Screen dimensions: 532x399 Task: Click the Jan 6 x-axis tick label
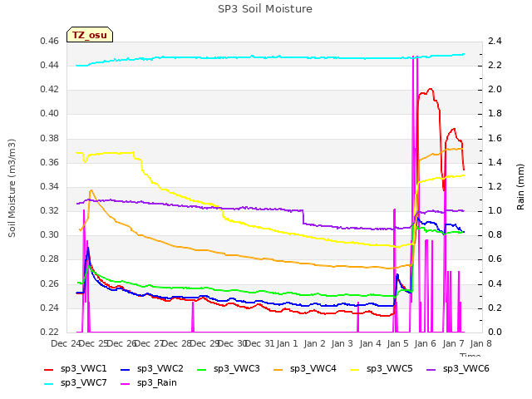coord(425,343)
